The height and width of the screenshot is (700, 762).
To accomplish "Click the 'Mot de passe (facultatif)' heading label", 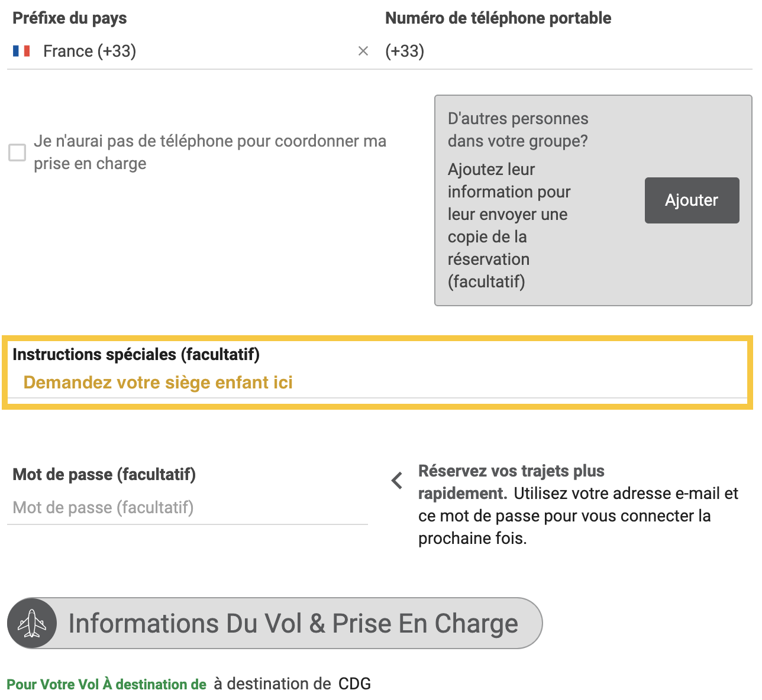I will (104, 474).
